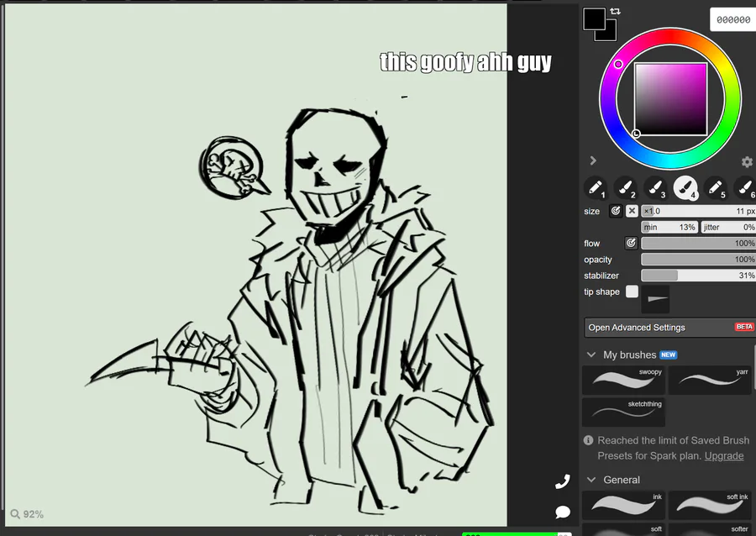The image size is (756, 536).
Task: Choose the yarr brush preset
Action: (710, 380)
